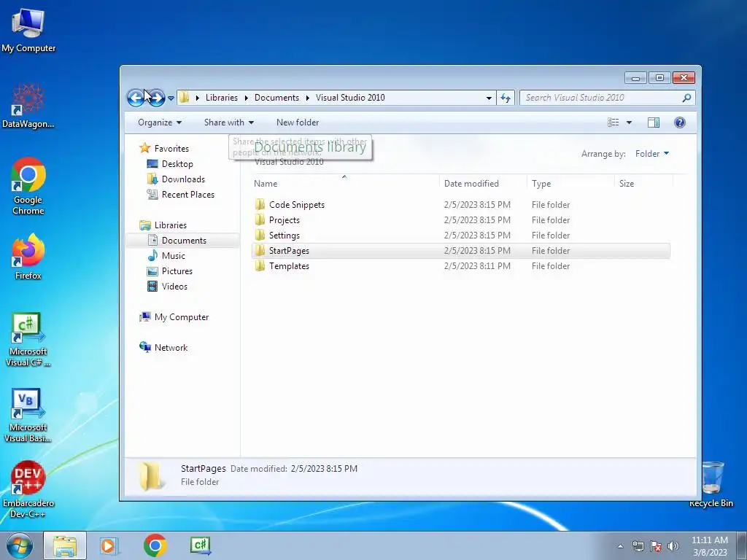Select the Code Snippets folder icon

[x=260, y=205]
